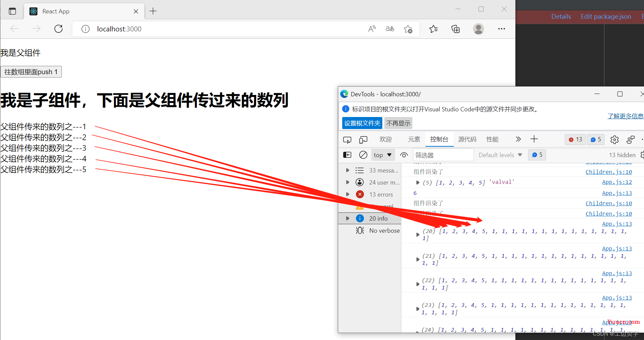The image size is (644, 340).
Task: Open the App.js:13 link beside 6
Action: click(x=617, y=193)
